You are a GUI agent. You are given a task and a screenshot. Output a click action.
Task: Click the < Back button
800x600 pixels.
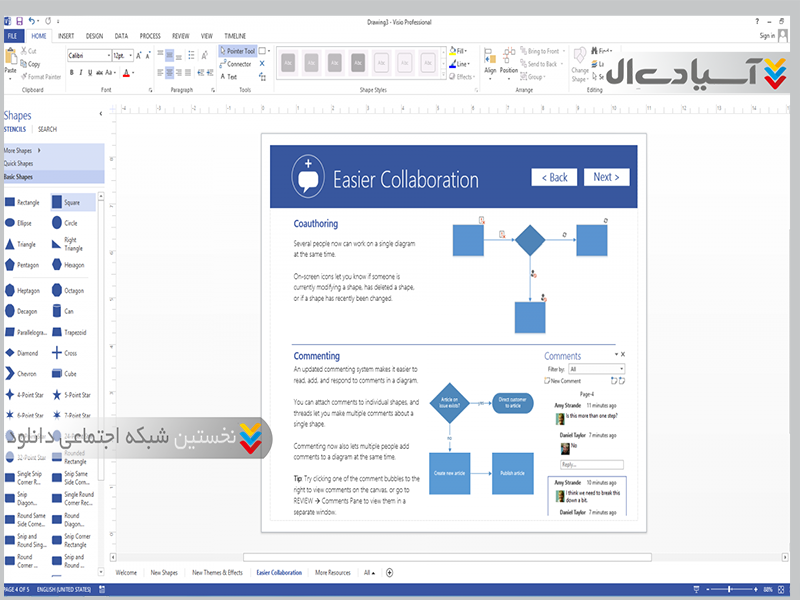(x=554, y=177)
